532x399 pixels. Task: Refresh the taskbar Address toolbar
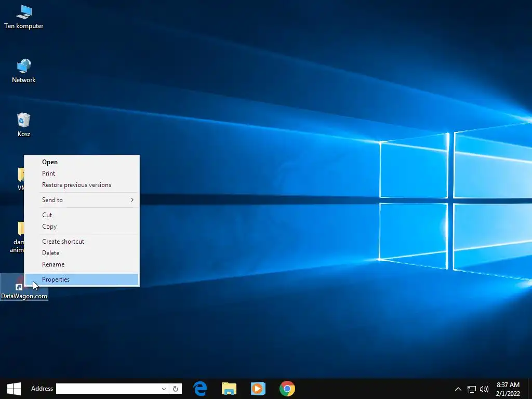(176, 389)
